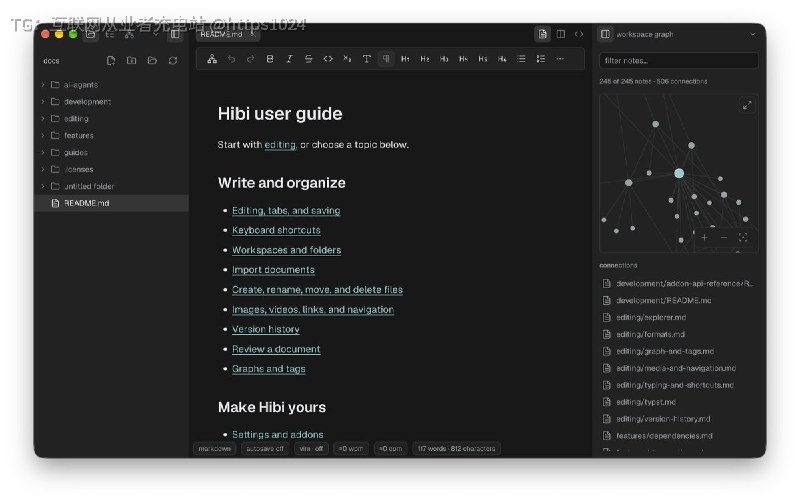Apply Heading 2 style
The width and height of the screenshot is (800, 503).
click(424, 59)
